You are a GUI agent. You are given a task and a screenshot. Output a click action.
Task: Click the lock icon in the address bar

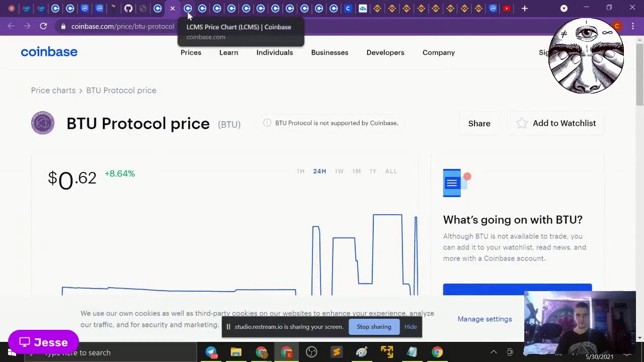pyautogui.click(x=63, y=26)
